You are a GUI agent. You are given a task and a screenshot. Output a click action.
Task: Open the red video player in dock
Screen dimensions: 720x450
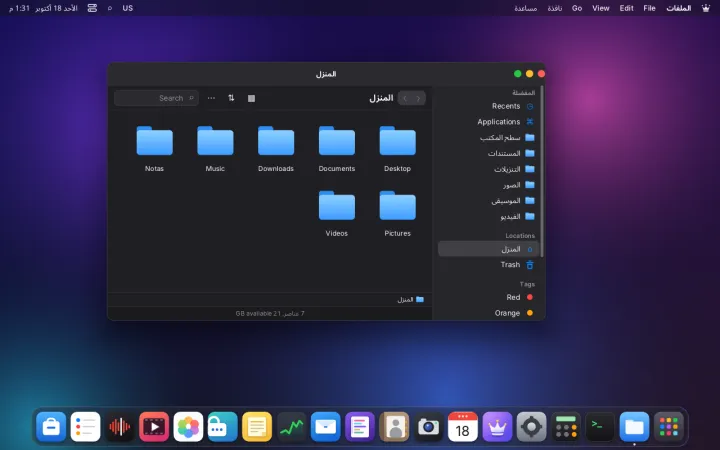(154, 427)
